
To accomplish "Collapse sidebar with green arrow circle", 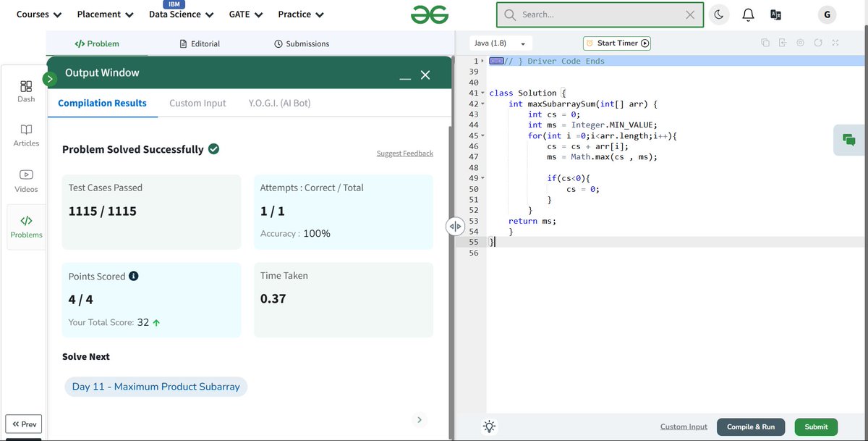I will coord(50,79).
